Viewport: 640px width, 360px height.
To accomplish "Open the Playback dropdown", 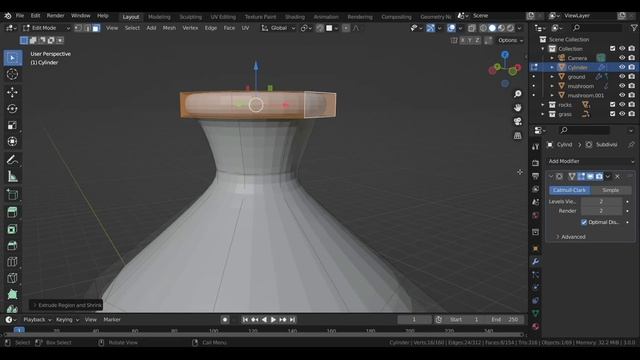I will click(37, 320).
